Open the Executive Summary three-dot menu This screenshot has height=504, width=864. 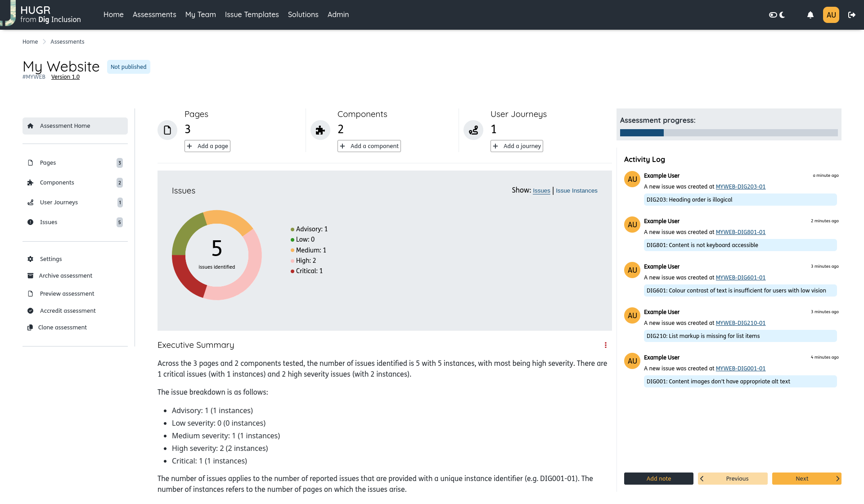[605, 345]
